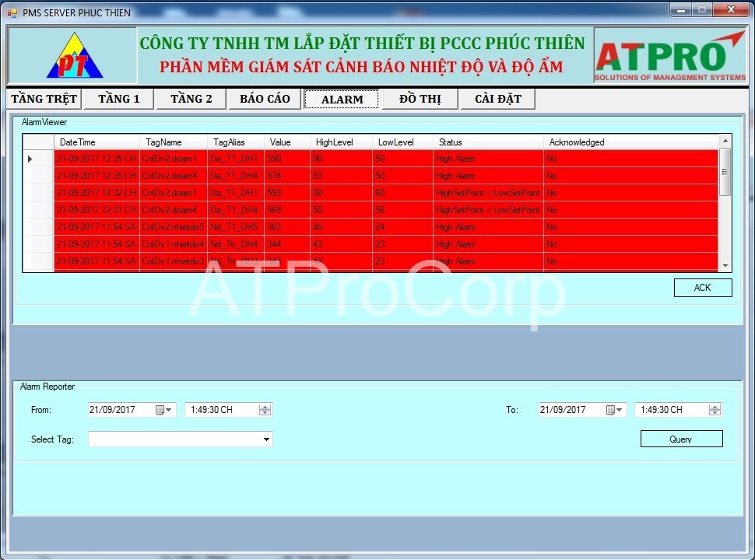Click the value cell 363

pyautogui.click(x=287, y=227)
